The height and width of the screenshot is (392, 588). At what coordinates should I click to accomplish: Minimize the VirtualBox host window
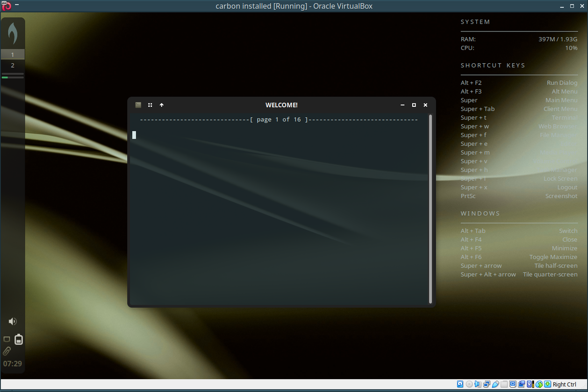[x=562, y=6]
